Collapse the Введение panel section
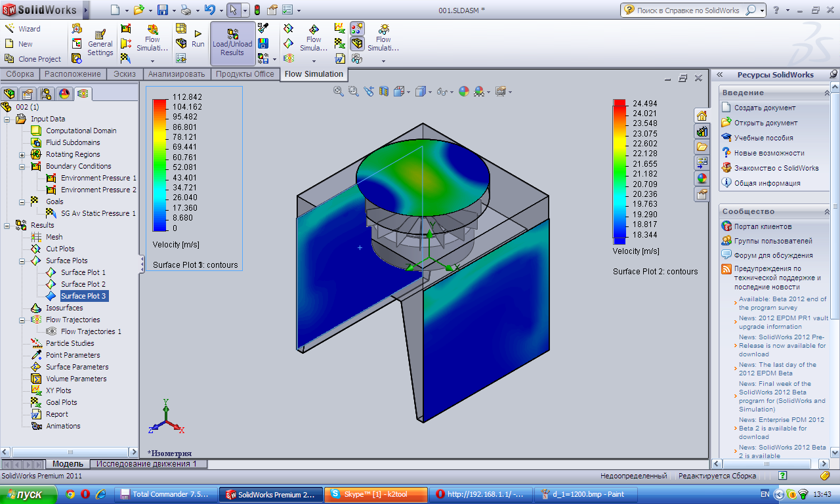The height and width of the screenshot is (504, 840). 826,93
